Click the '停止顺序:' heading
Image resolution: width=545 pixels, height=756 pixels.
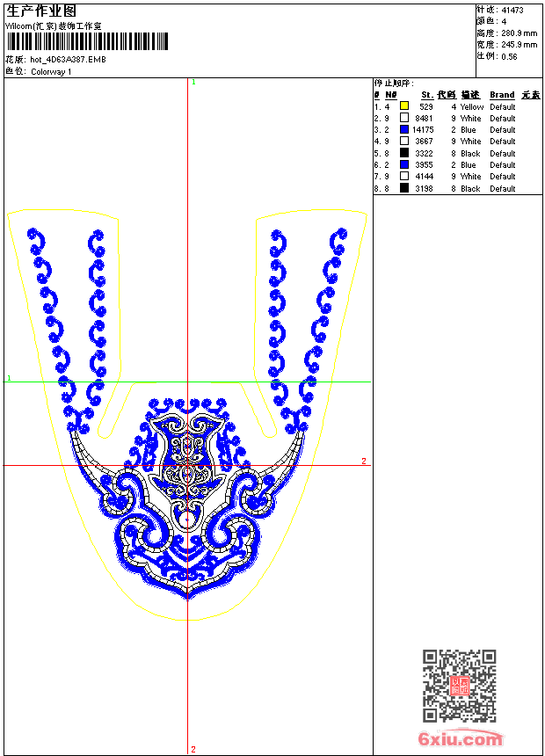click(394, 84)
